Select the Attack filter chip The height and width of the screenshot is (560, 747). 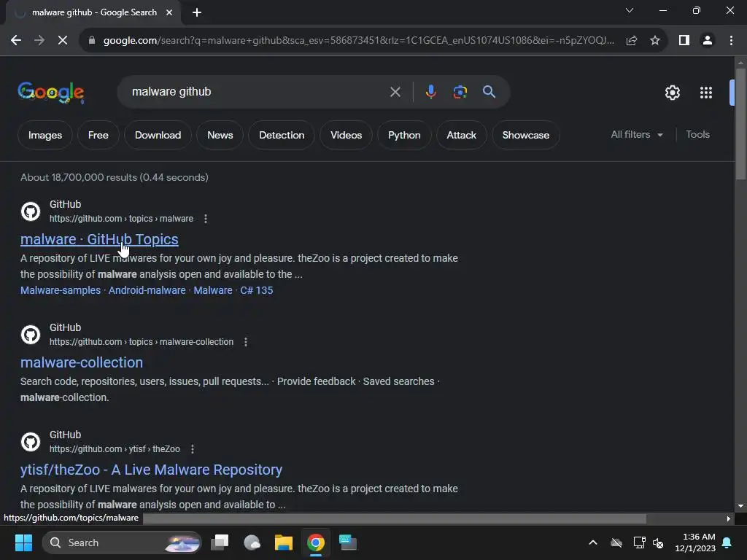[x=461, y=135]
